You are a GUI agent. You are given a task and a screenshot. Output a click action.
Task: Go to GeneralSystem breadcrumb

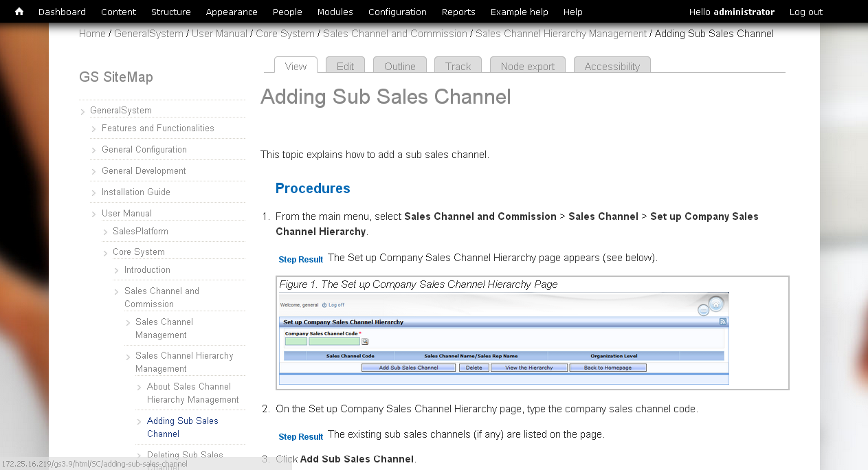(148, 34)
